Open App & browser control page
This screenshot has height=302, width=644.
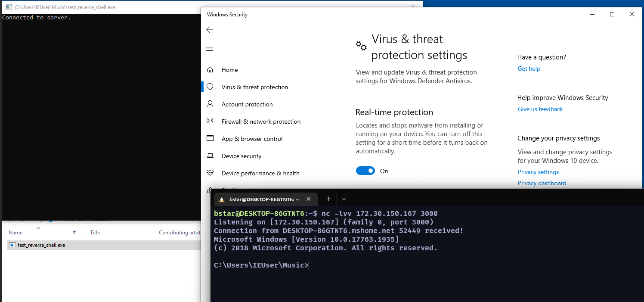coord(252,139)
